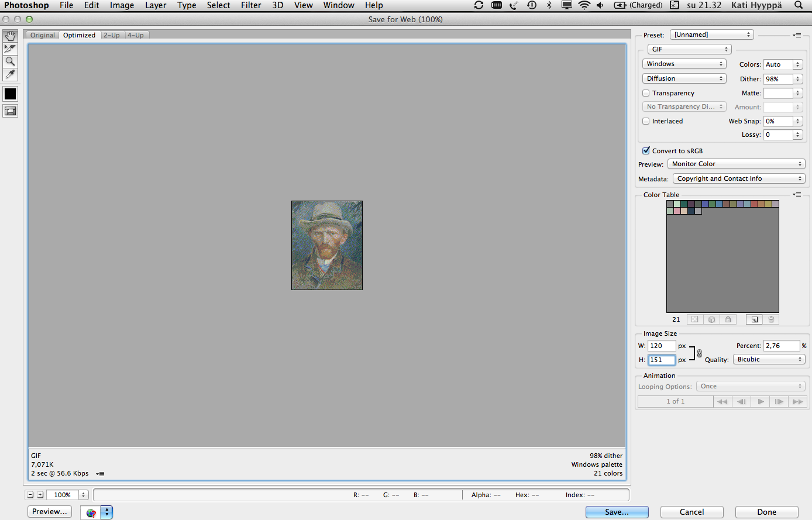Click the Save... button
Image resolution: width=812 pixels, height=520 pixels.
[x=617, y=512]
